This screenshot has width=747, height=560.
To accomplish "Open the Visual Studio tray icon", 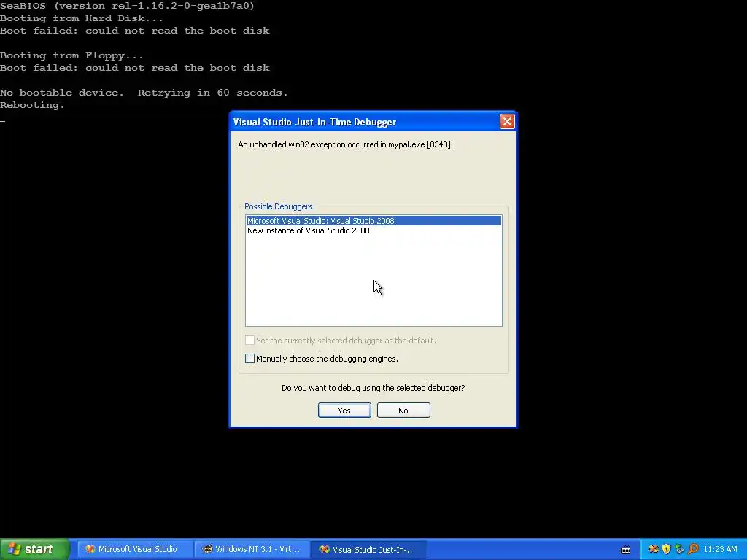I will (654, 549).
